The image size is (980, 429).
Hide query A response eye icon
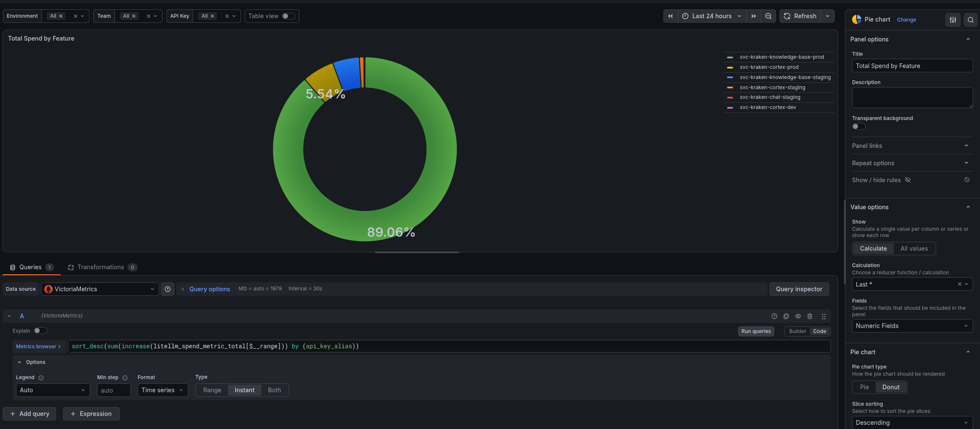coord(798,316)
